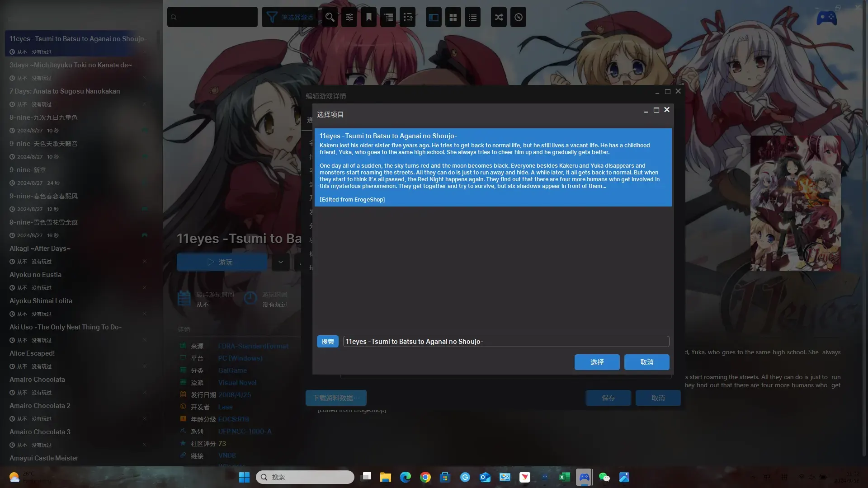Launch Microsoft Edge from the taskbar

coord(406,477)
